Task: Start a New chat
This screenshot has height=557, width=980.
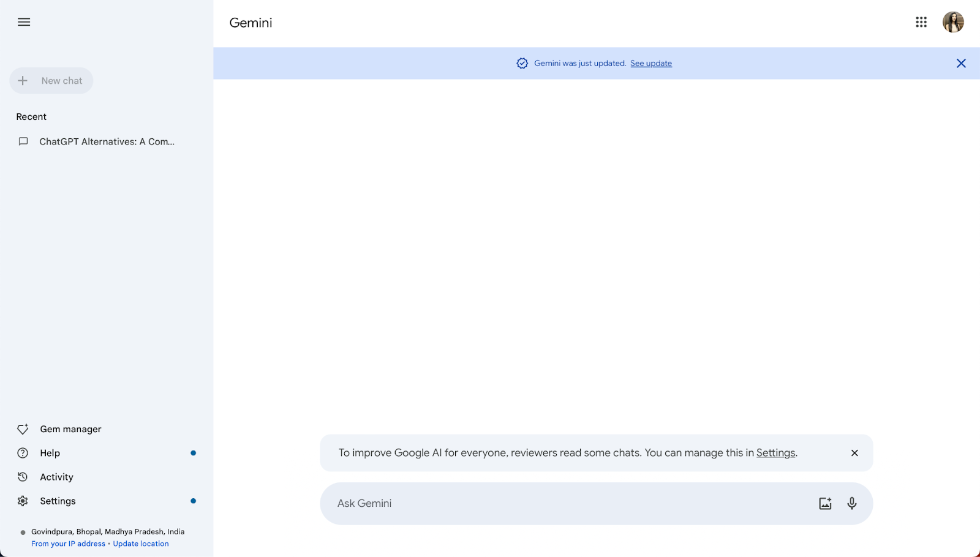Action: (x=51, y=81)
